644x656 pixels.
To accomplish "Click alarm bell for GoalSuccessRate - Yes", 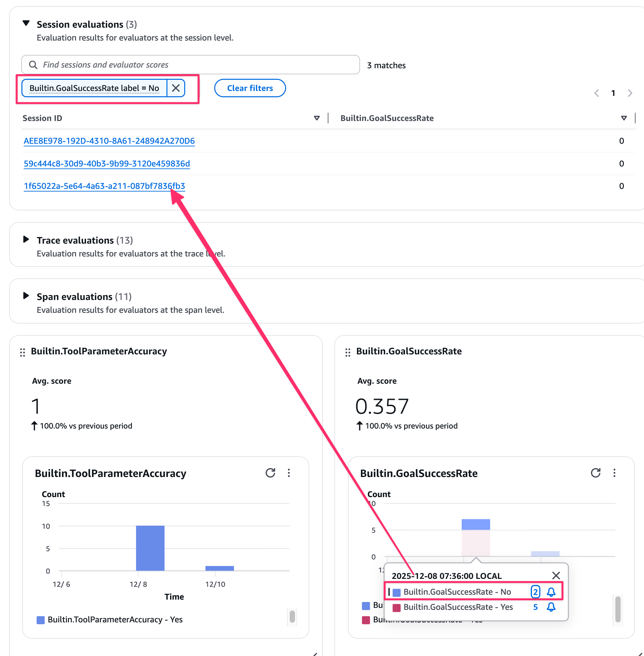I will click(551, 607).
